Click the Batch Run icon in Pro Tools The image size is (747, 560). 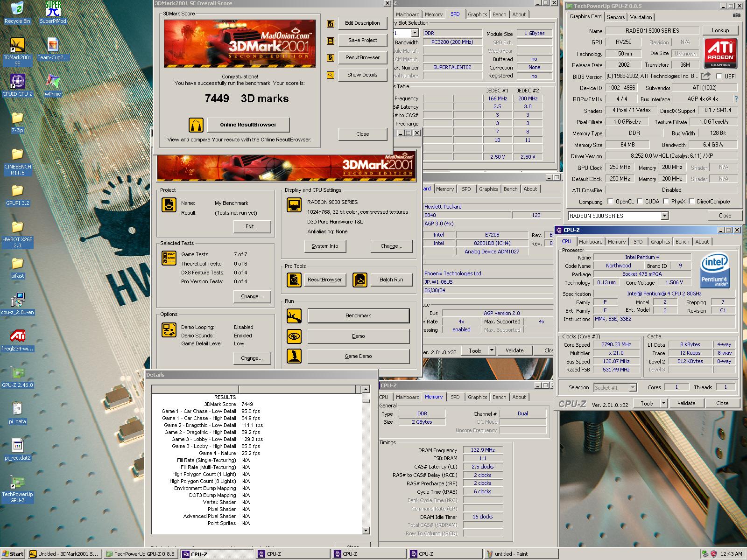pyautogui.click(x=360, y=280)
